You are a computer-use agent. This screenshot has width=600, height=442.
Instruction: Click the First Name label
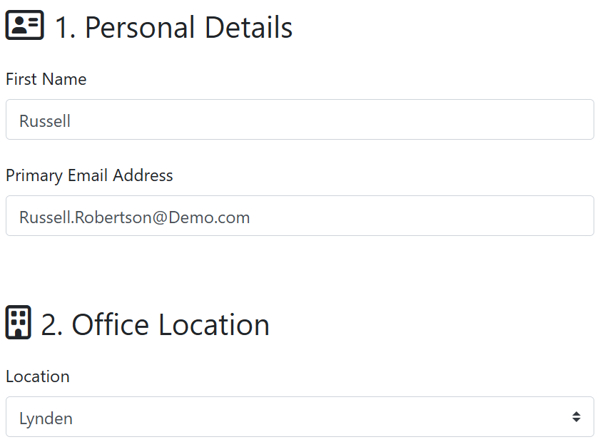[46, 79]
